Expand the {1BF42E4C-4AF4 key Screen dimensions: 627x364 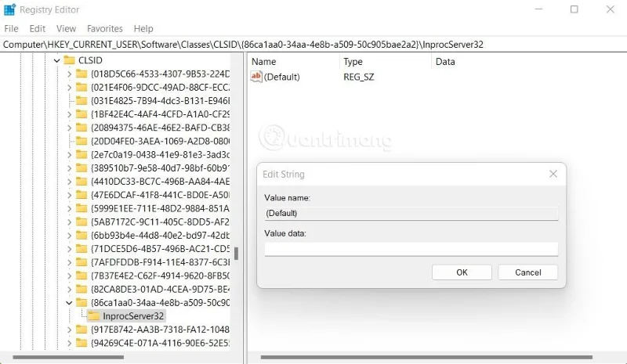pos(69,114)
